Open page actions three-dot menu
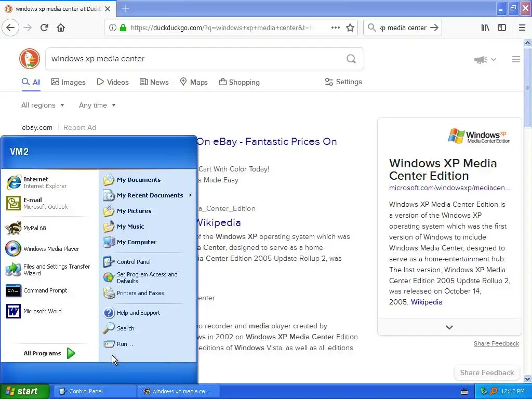The width and height of the screenshot is (532, 399). click(336, 28)
